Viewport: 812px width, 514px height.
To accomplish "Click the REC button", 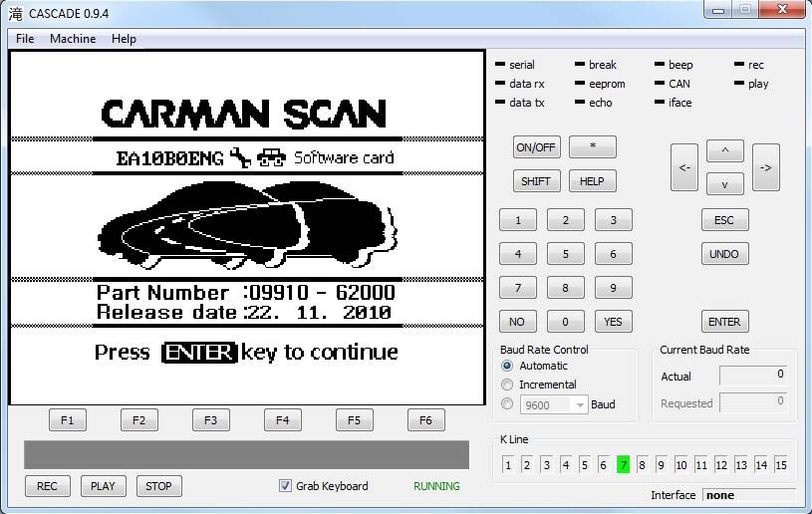I will (47, 486).
